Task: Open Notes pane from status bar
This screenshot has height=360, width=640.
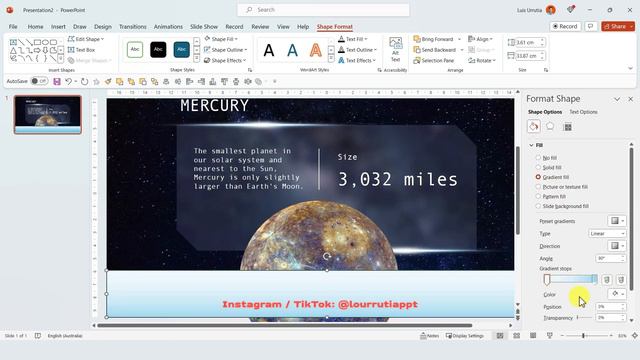Action: coord(429,336)
